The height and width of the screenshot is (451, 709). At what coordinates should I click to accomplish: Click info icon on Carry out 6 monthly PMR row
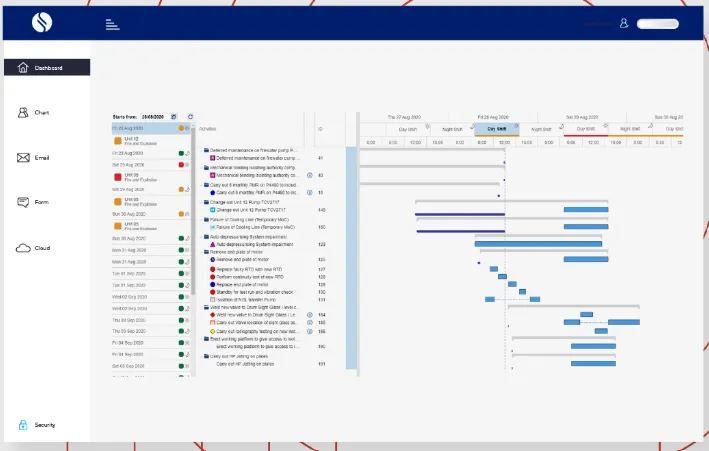[310, 192]
